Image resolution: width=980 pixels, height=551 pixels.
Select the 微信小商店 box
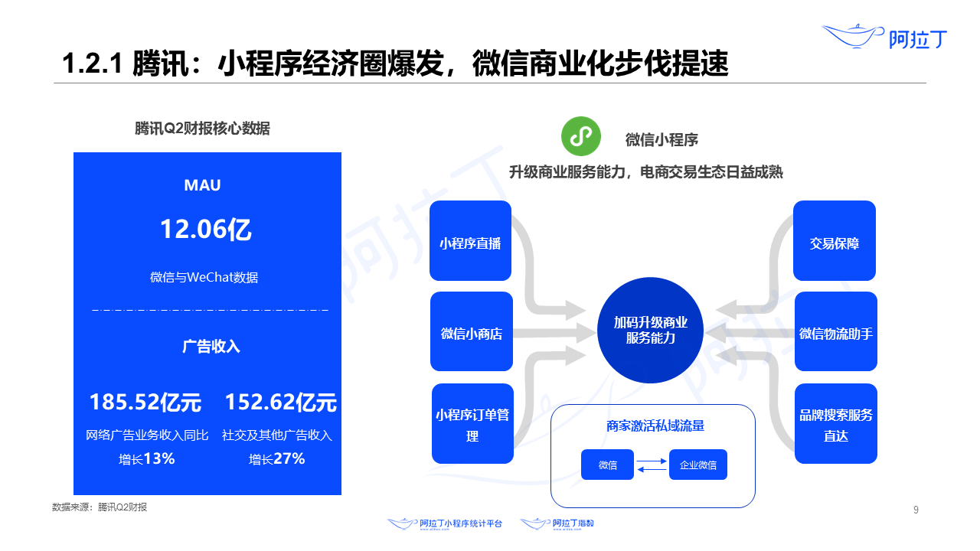coord(472,331)
